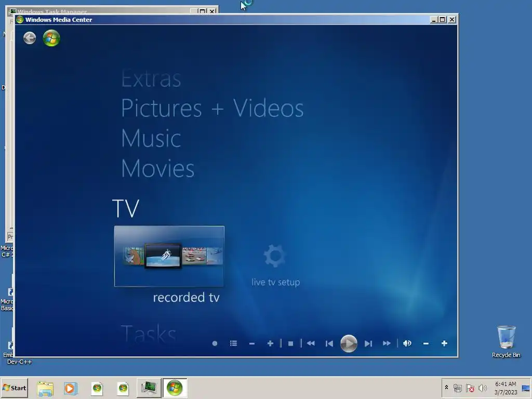Image resolution: width=532 pixels, height=399 pixels.
Task: Select the Extras menu category
Action: (x=151, y=79)
